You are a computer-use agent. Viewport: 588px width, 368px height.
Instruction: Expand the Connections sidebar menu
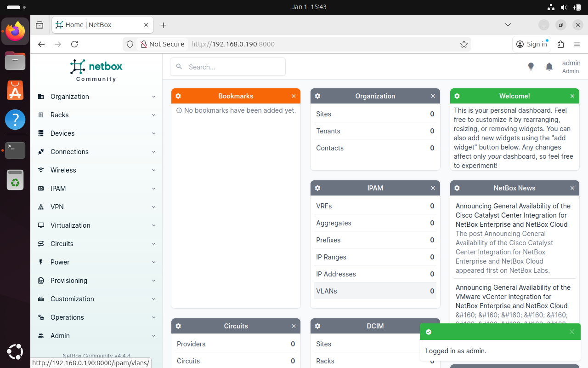tap(96, 152)
